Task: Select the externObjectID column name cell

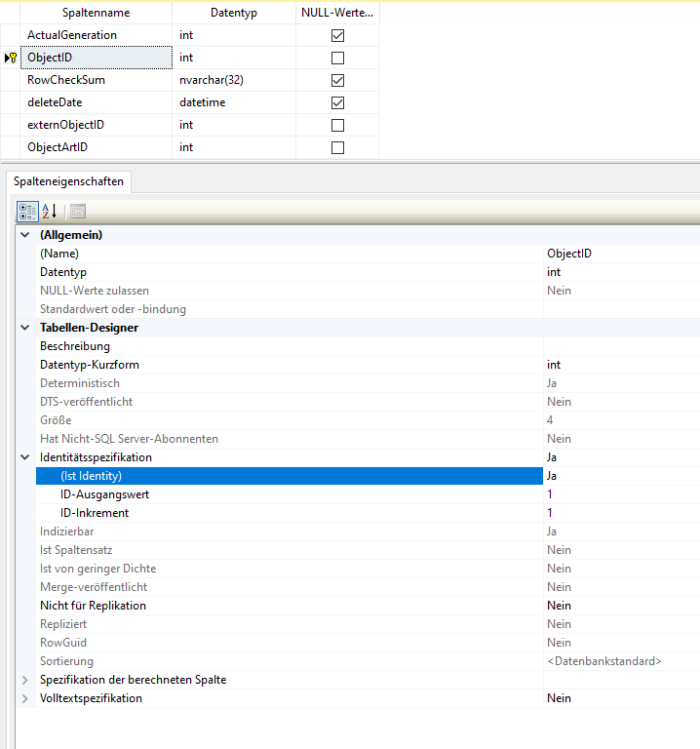Action: (96, 125)
